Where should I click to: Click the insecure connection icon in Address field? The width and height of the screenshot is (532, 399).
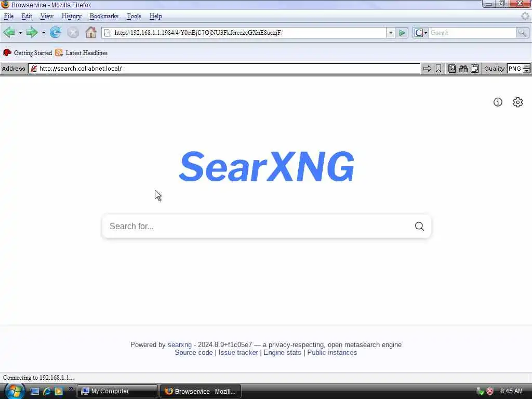34,69
